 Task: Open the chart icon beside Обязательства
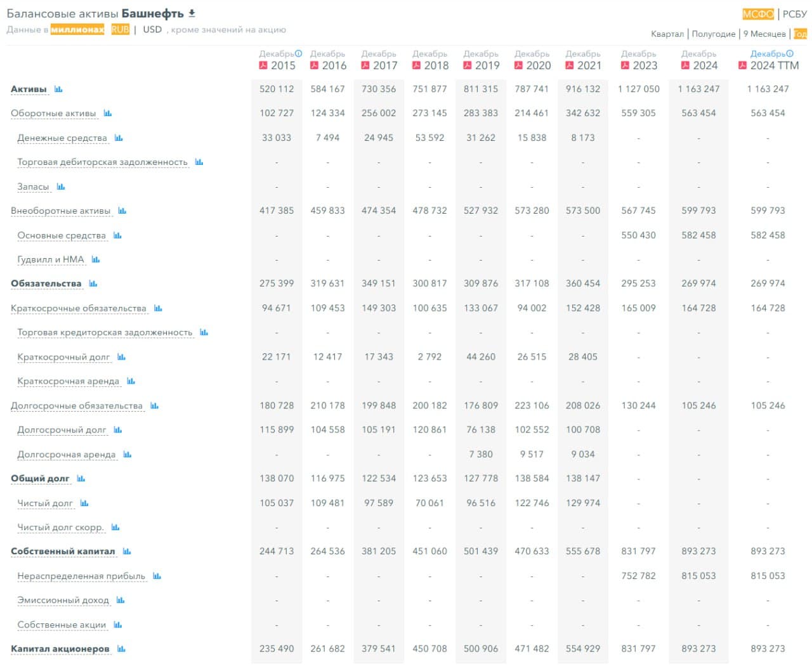93,283
